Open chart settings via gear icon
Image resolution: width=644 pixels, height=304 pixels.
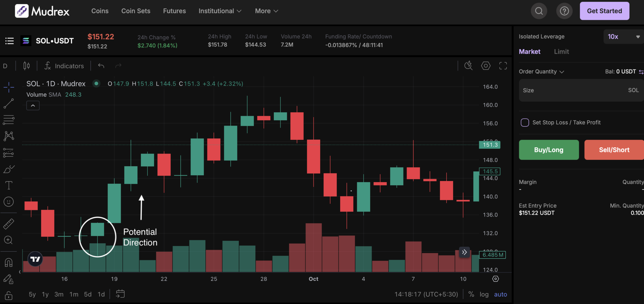[x=486, y=65]
